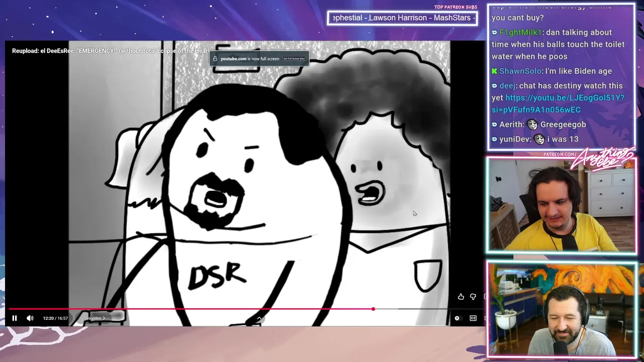Viewport: 644px width, 362px height.
Task: Click the 'Exit Full Screen (Esc)' button
Action: point(294,59)
